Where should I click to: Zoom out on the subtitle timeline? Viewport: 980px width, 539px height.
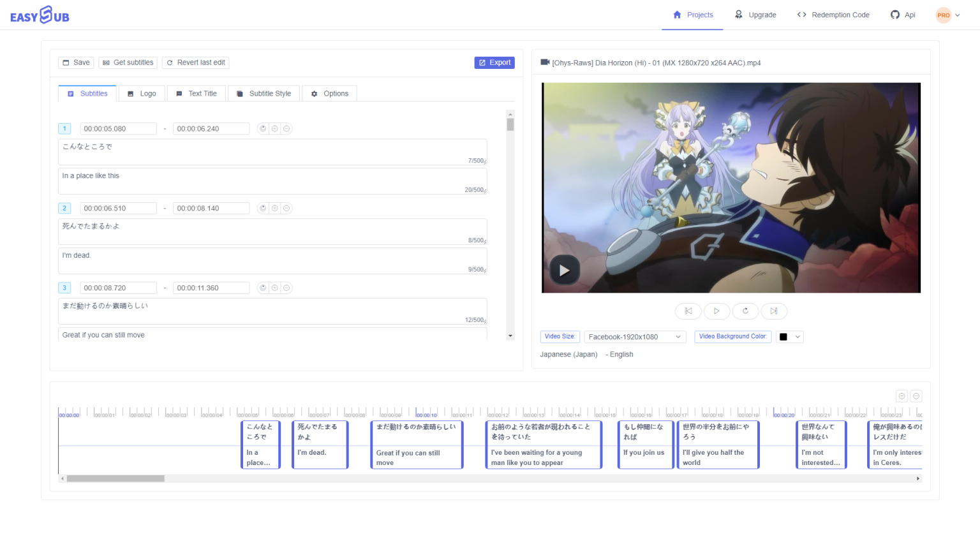tap(916, 395)
